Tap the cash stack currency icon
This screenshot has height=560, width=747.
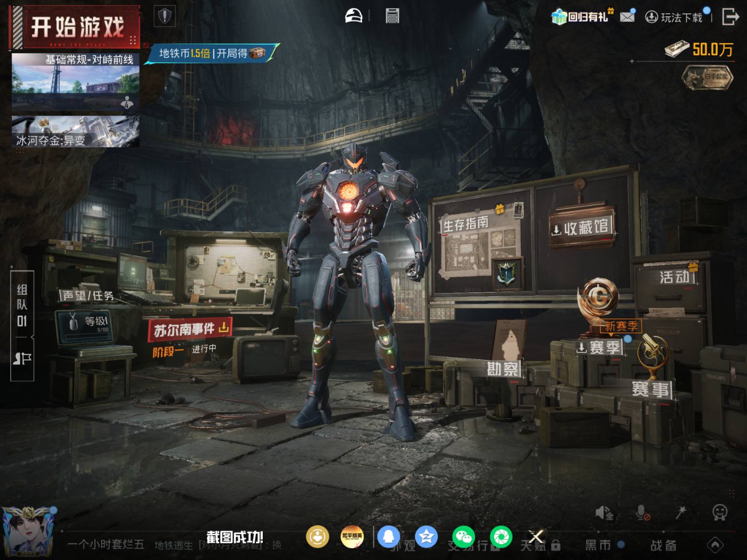click(676, 49)
